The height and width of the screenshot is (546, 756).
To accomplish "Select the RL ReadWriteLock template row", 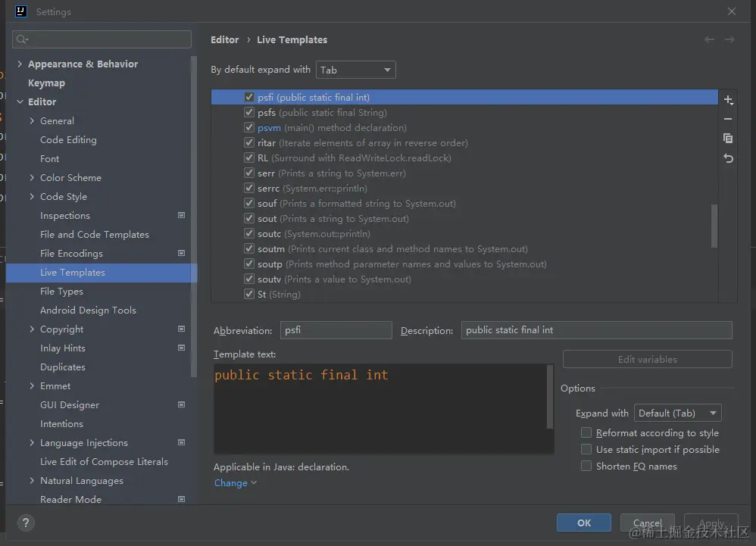I will (464, 158).
